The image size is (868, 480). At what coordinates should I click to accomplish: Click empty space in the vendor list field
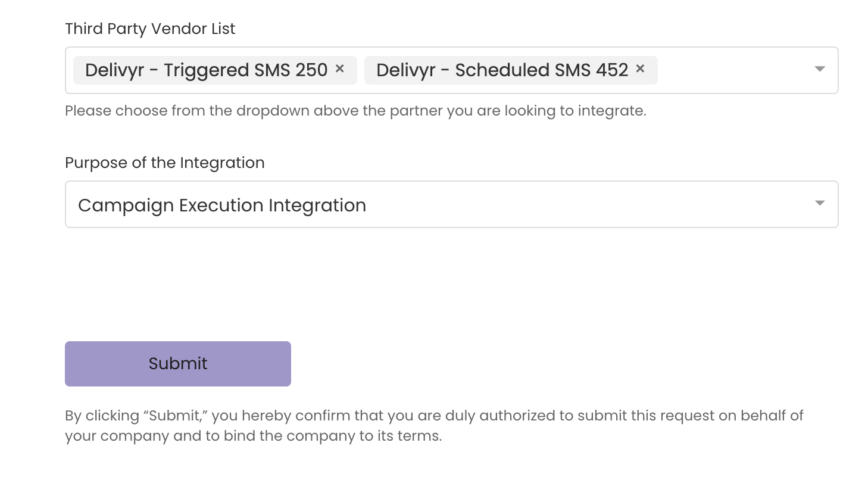click(x=732, y=70)
